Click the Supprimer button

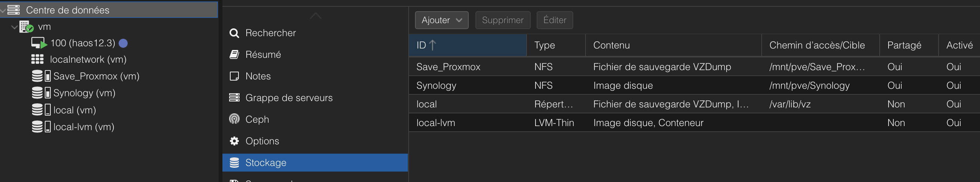point(503,20)
